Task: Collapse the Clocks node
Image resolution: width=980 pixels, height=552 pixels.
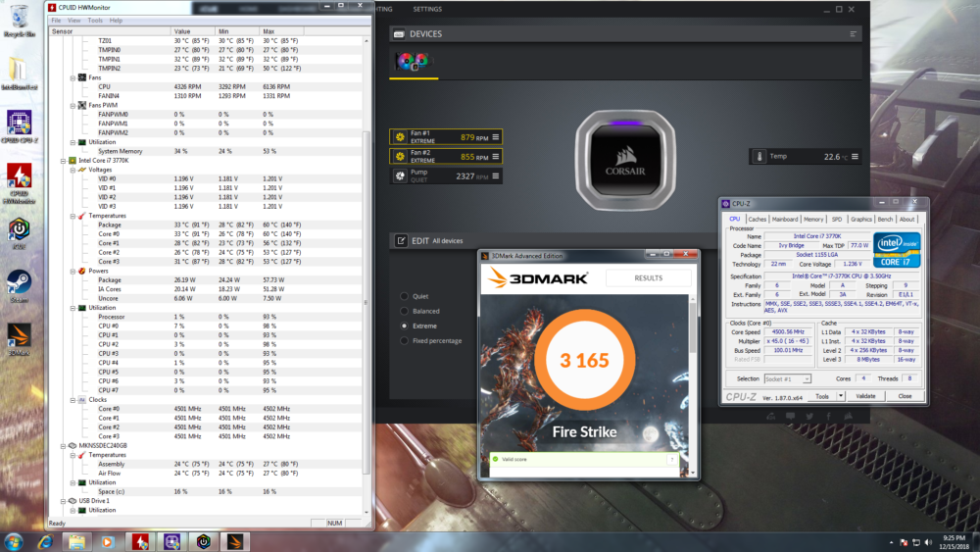Action: [73, 400]
